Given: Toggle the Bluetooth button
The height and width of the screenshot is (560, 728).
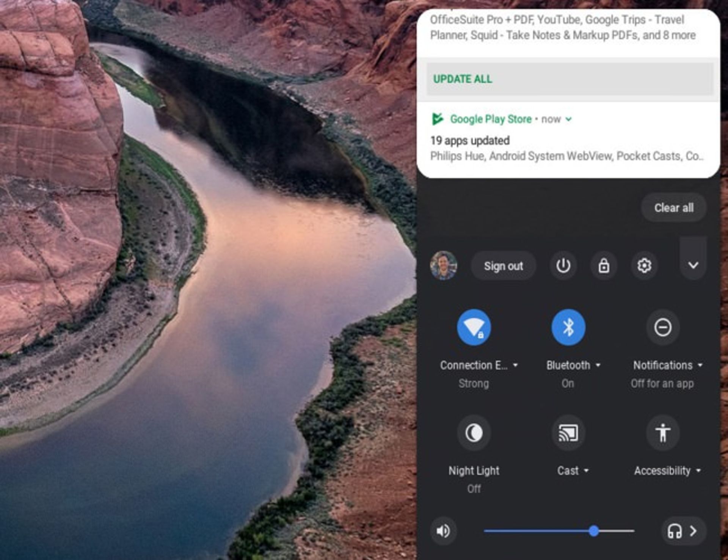Looking at the screenshot, I should point(568,327).
